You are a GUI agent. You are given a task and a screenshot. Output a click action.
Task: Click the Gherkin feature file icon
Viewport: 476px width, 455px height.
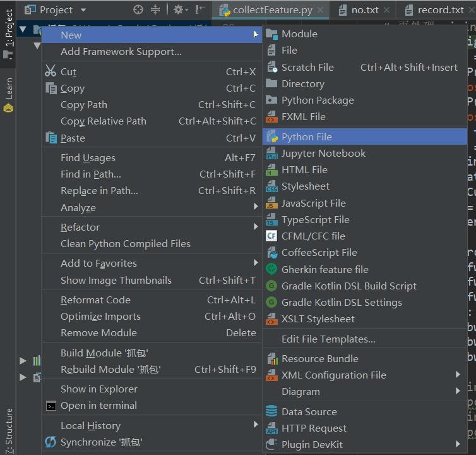[x=271, y=269]
